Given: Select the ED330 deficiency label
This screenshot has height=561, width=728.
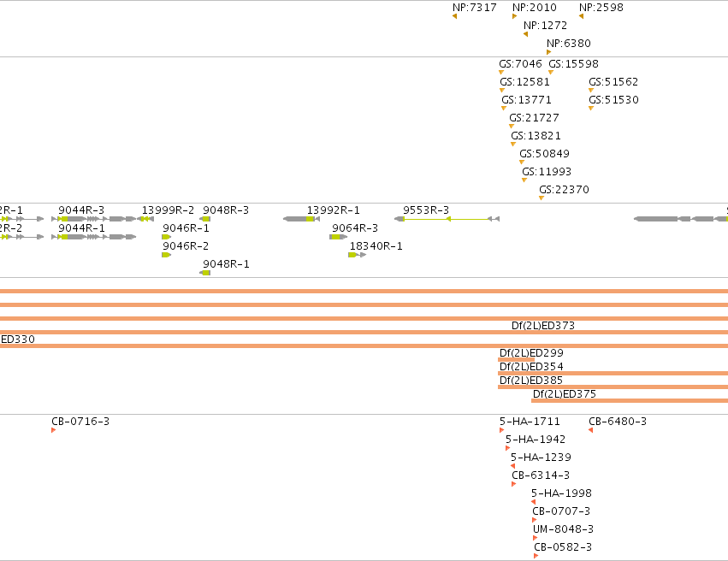Looking at the screenshot, I should coord(18,340).
